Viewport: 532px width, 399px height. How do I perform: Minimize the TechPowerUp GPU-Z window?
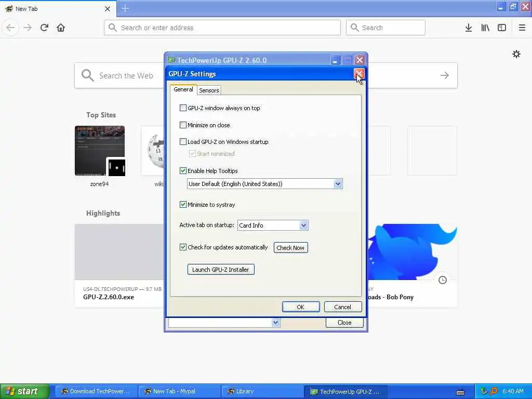(335, 60)
